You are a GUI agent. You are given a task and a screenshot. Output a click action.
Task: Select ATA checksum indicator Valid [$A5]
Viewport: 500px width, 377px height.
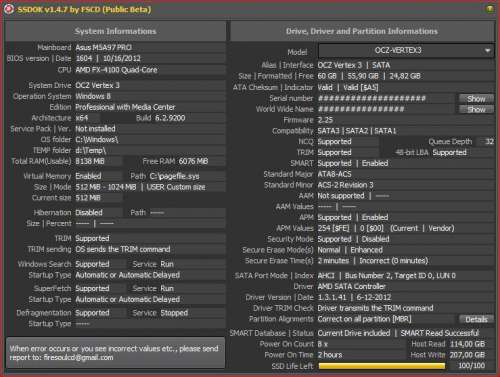click(361, 88)
